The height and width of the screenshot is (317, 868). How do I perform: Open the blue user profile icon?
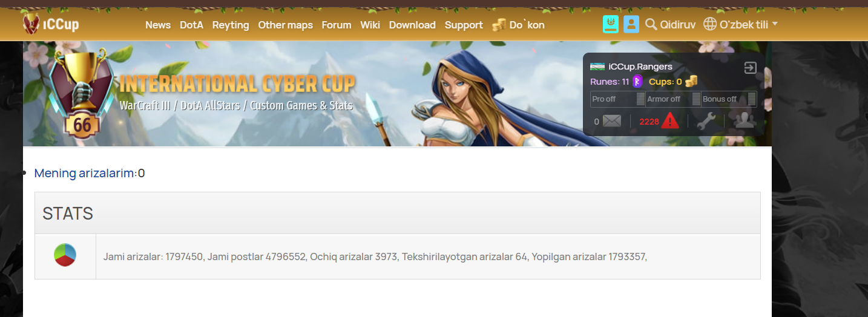(631, 24)
